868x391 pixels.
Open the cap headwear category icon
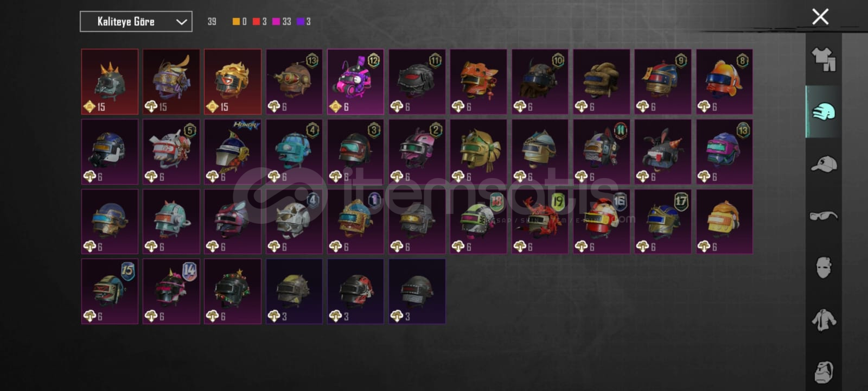[824, 163]
